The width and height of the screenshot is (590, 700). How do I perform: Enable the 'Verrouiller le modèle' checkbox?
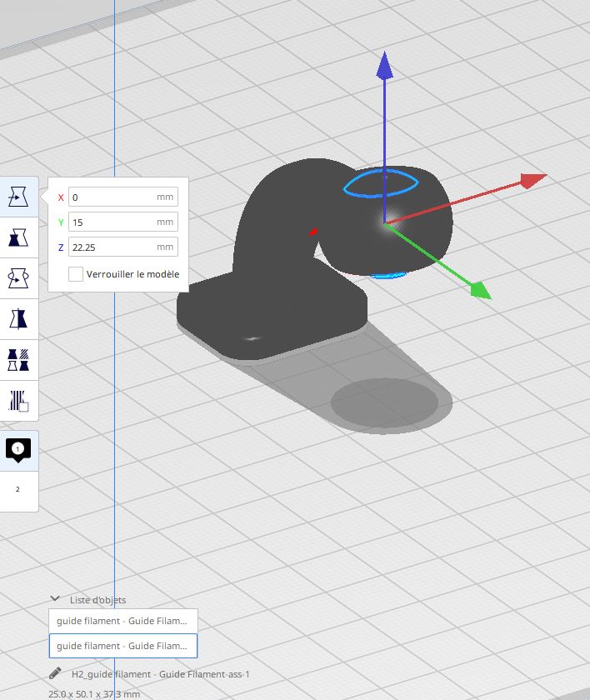pyautogui.click(x=76, y=274)
